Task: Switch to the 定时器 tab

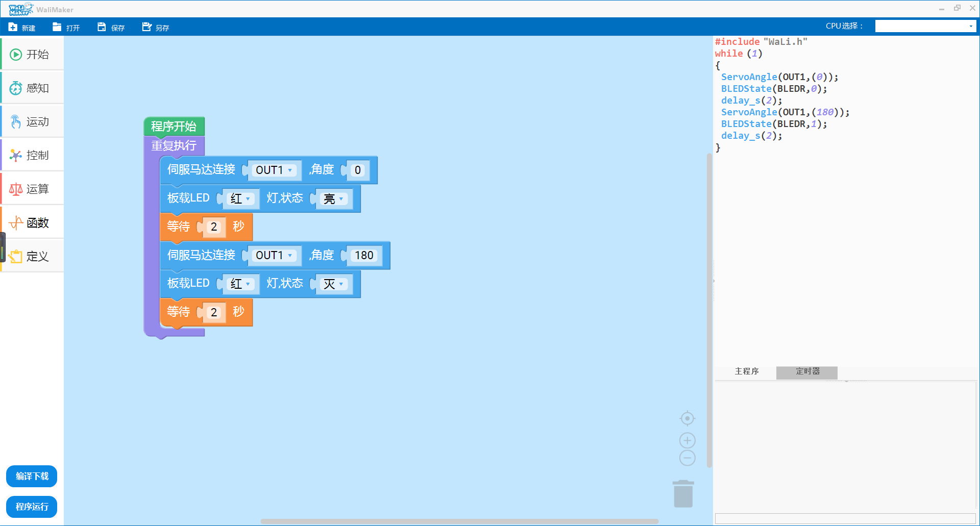Action: (807, 372)
